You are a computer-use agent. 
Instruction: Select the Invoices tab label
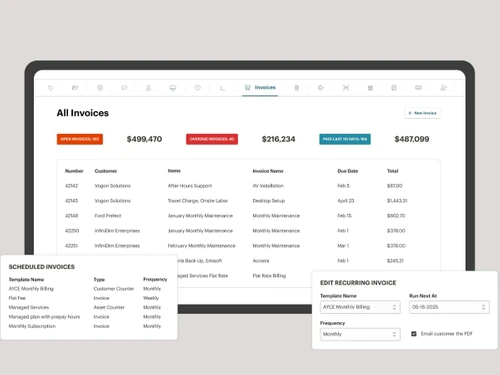(x=265, y=88)
